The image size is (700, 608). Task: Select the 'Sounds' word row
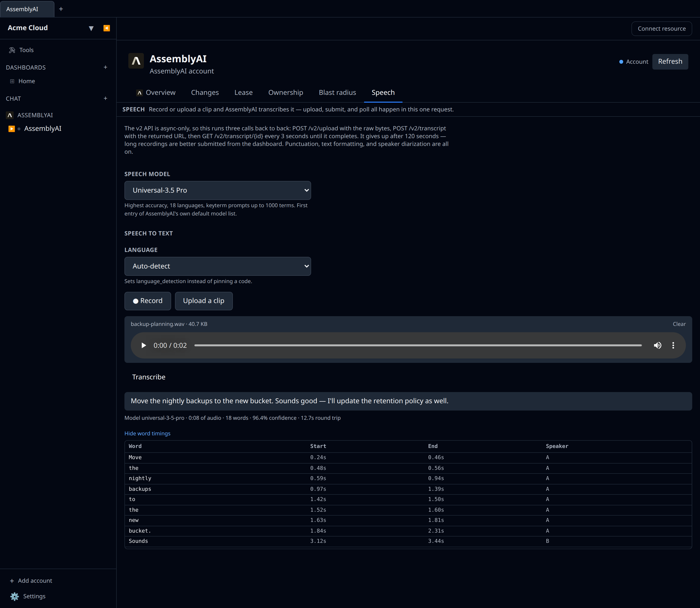coord(408,541)
